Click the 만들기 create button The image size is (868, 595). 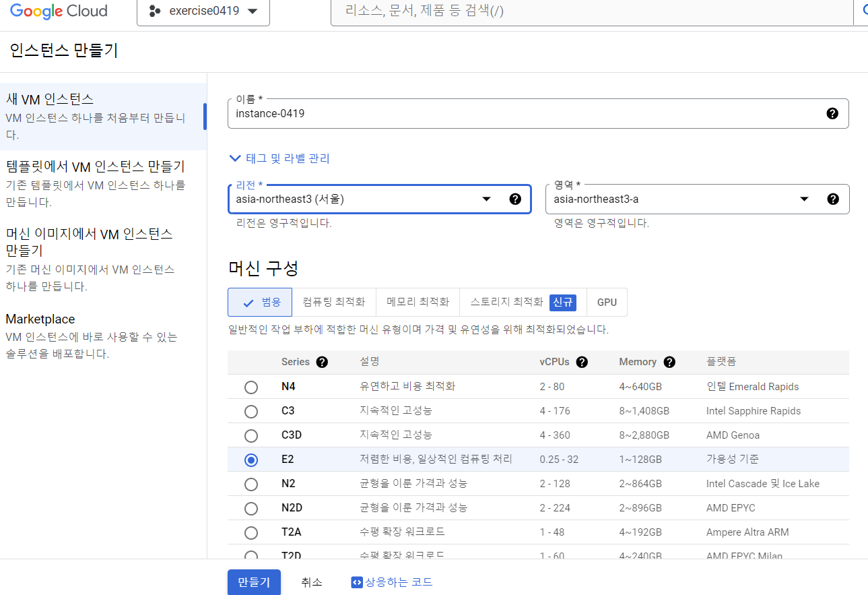click(254, 582)
